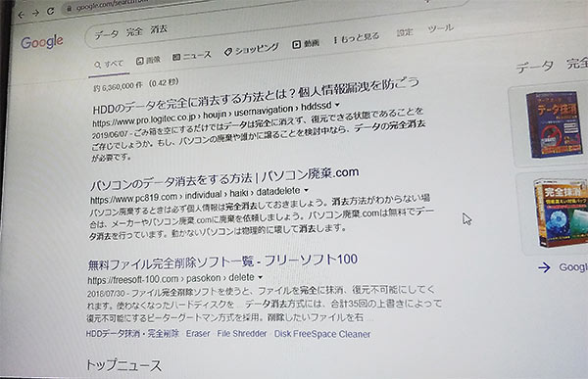The height and width of the screenshot is (379, 588).
Task: Open the HDDデータ抹消・完全削除 sitelink
Action: (132, 333)
